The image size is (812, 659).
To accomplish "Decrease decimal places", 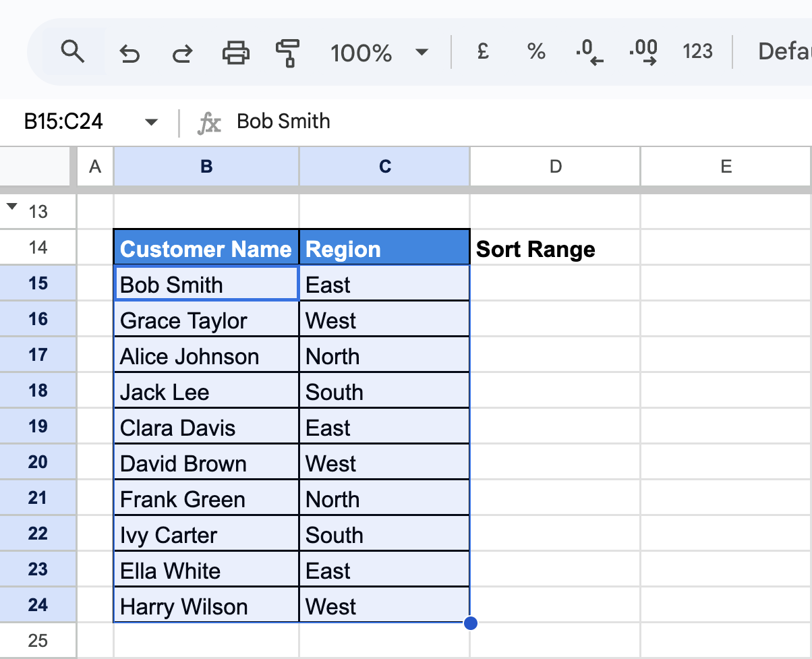I will coord(589,52).
